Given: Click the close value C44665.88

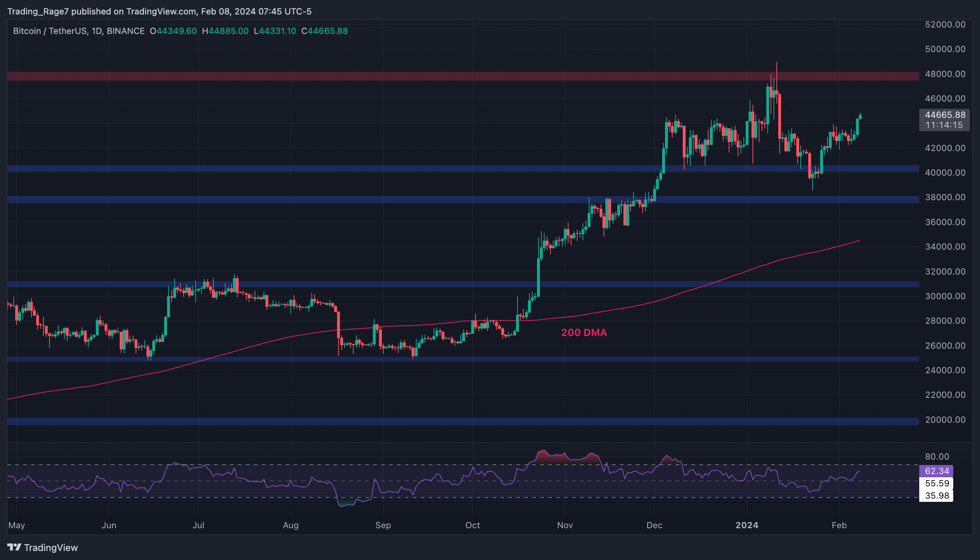Looking at the screenshot, I should (324, 31).
